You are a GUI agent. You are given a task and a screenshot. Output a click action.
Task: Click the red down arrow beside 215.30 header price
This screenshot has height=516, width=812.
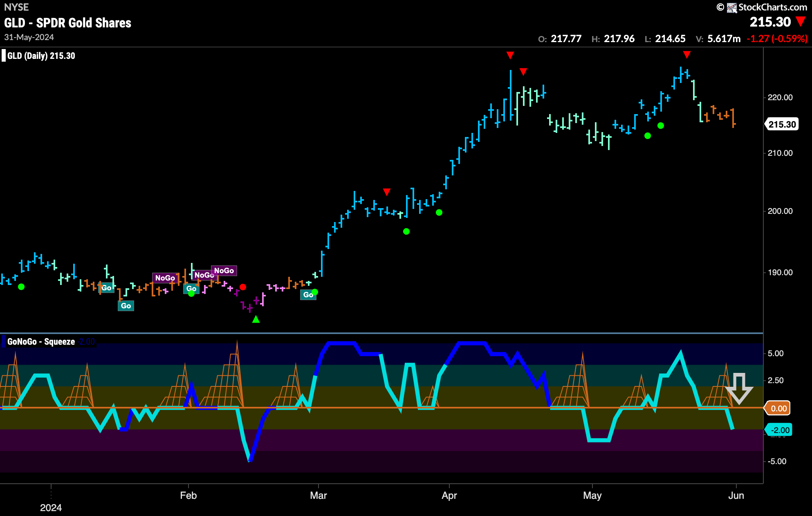click(801, 21)
